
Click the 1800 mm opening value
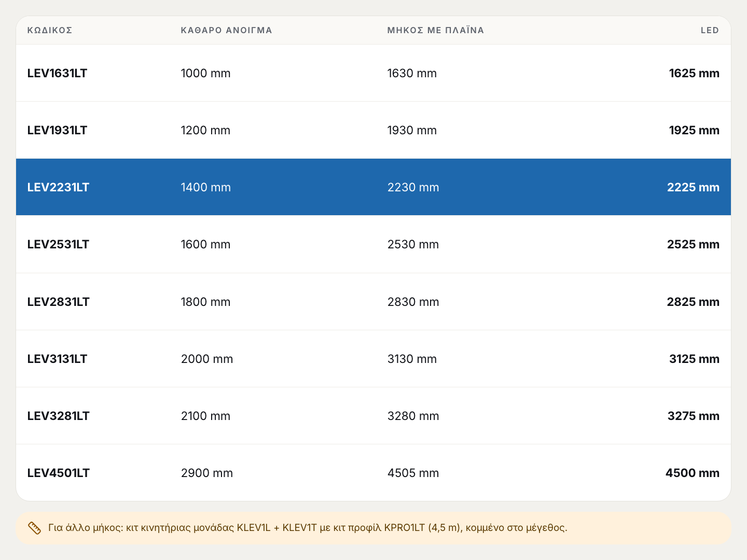206,302
